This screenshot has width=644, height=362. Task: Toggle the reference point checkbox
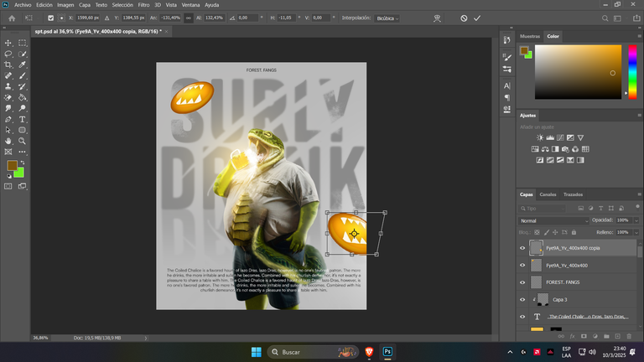coord(50,18)
